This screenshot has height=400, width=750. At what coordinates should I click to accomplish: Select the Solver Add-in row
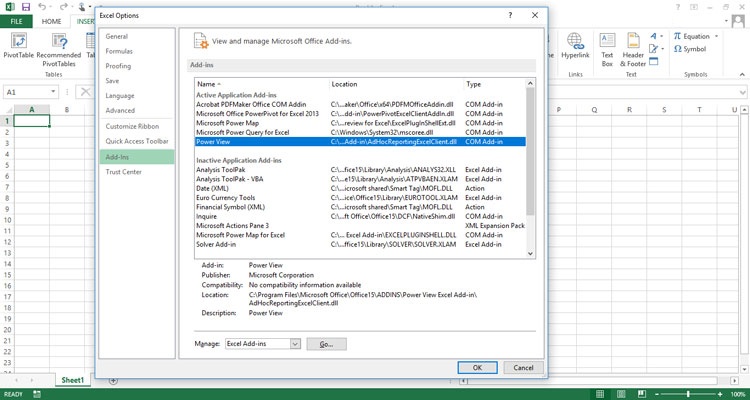(x=360, y=244)
